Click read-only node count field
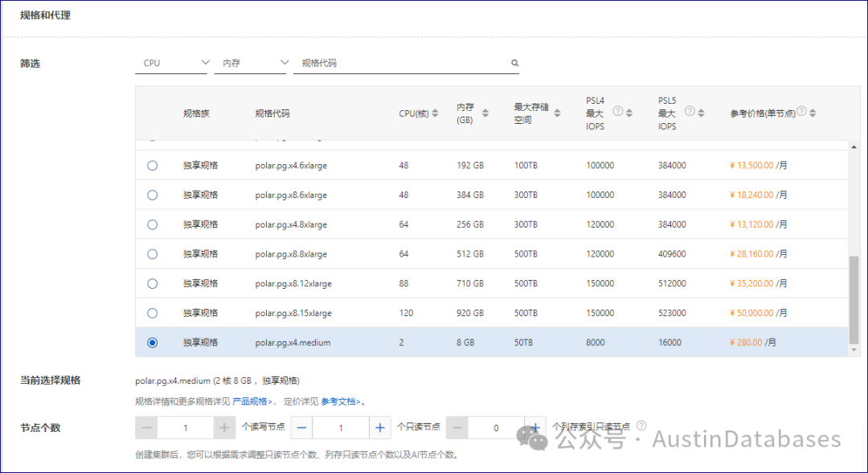 [341, 428]
